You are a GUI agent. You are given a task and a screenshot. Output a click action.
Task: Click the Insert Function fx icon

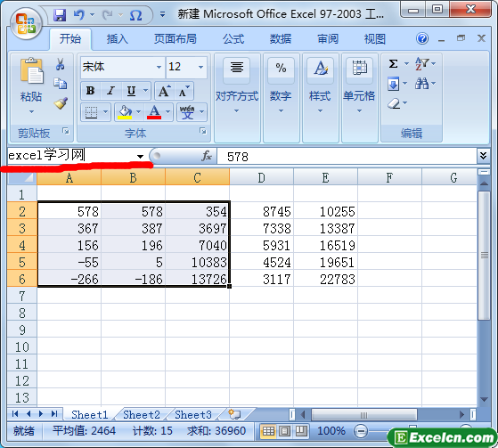[207, 156]
